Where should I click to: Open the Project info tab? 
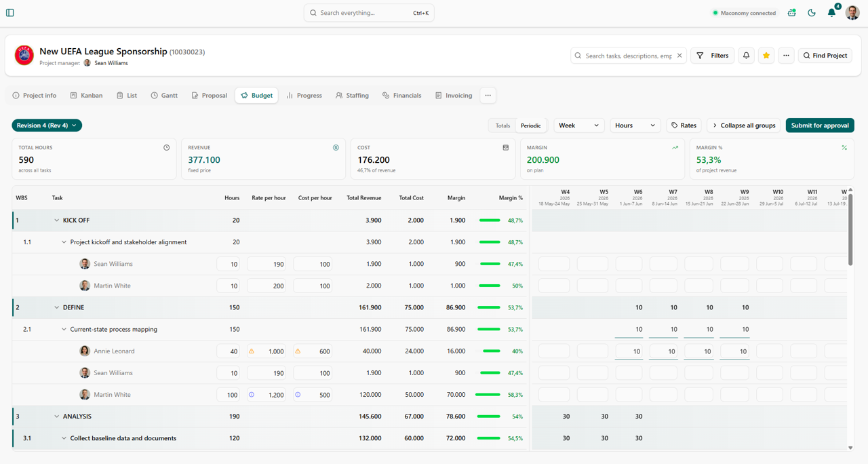35,96
